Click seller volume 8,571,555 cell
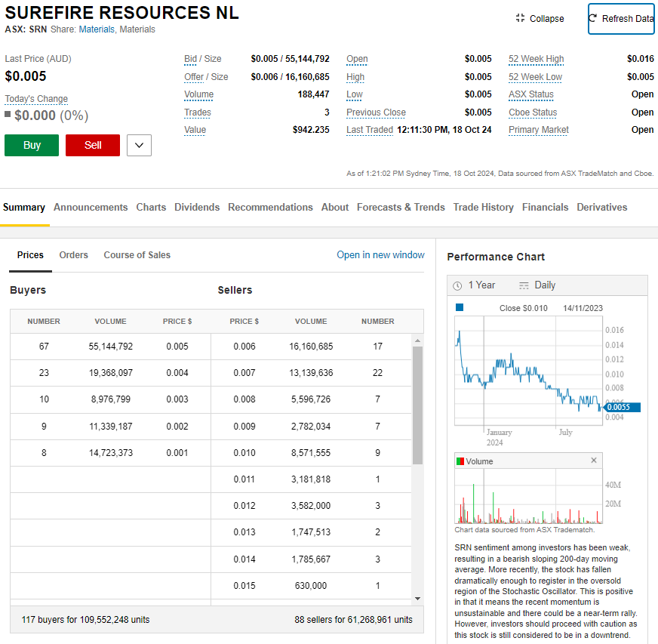658x644 pixels. [x=311, y=453]
